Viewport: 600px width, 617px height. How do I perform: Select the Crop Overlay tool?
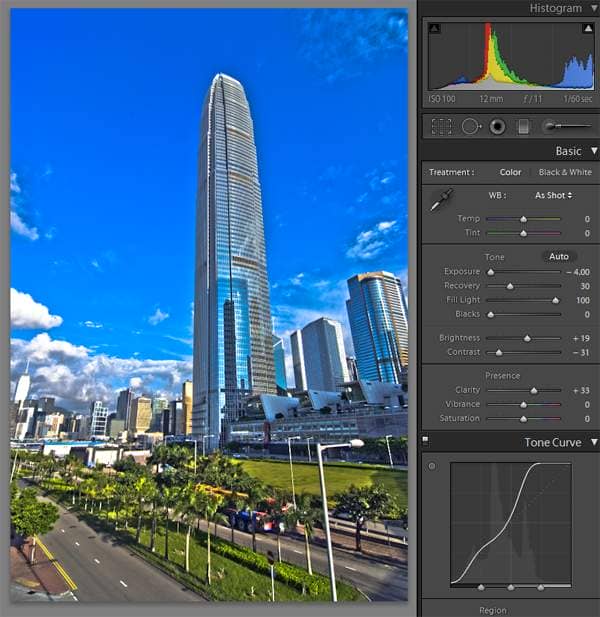pos(441,127)
